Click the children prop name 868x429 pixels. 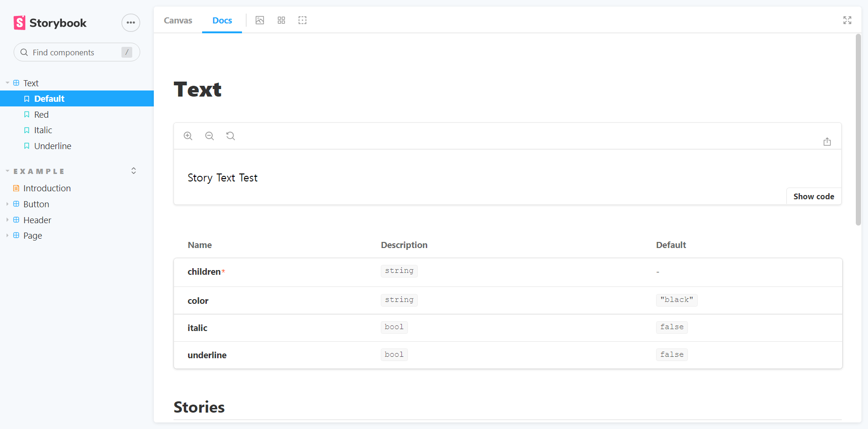[x=204, y=272]
